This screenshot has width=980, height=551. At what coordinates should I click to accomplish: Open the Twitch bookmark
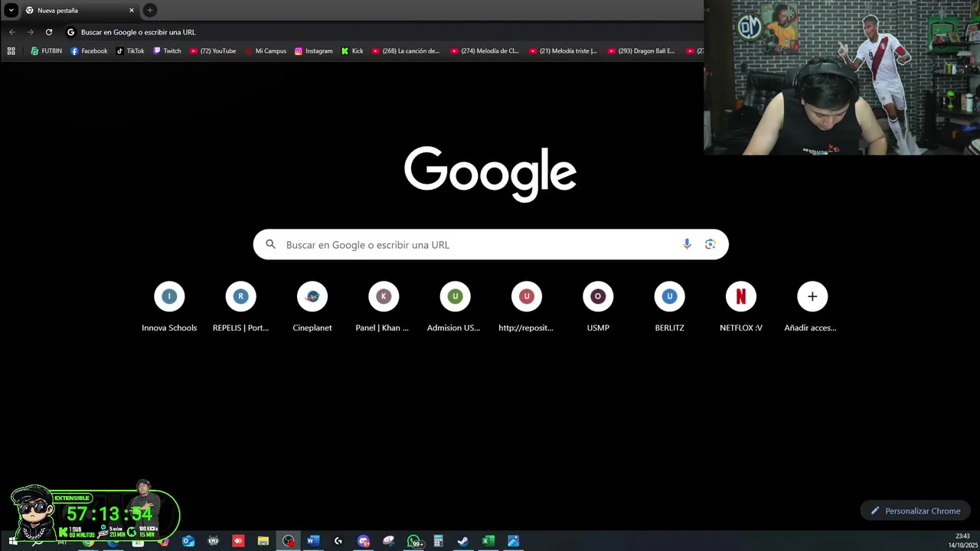pyautogui.click(x=167, y=51)
